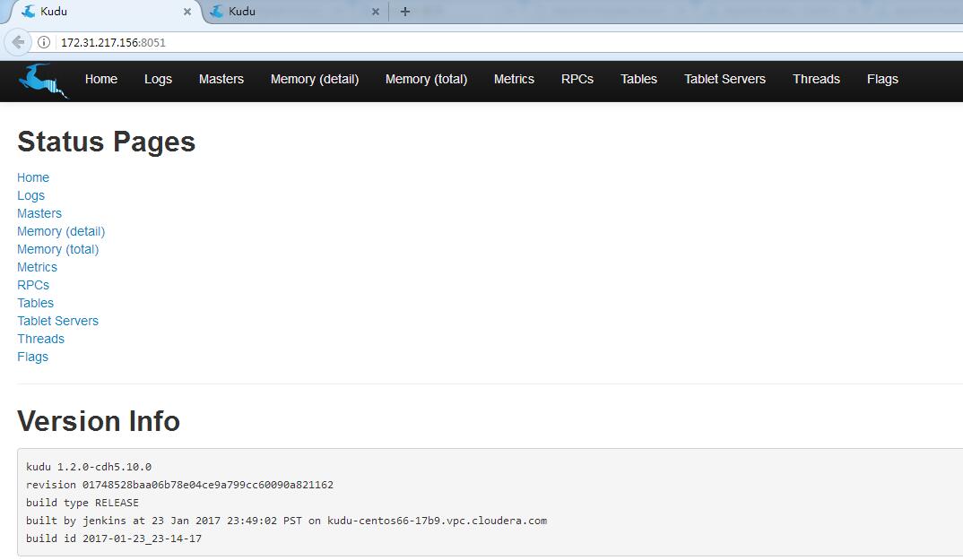
Task: Click the Kudu antelope logo in navbar
Action: coord(42,81)
